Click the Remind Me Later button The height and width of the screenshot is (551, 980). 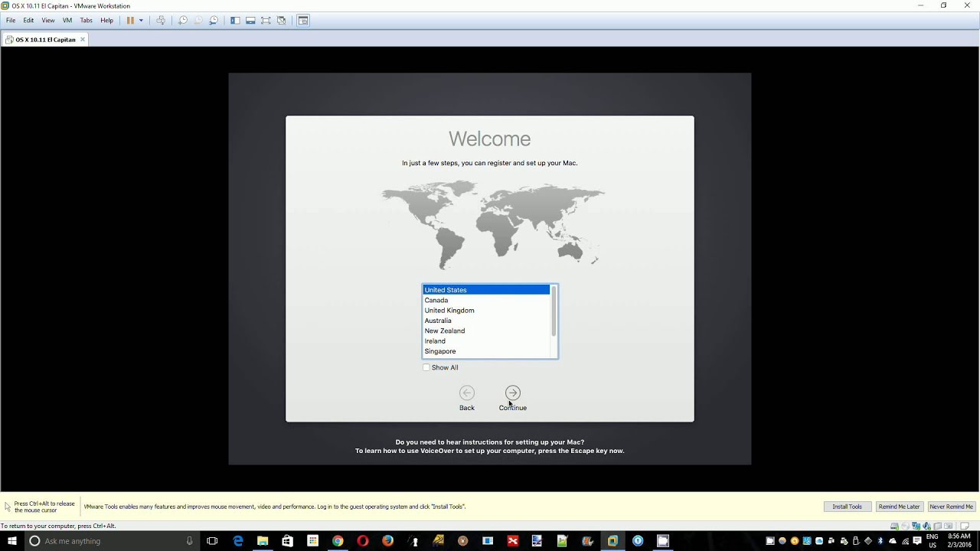pos(899,507)
